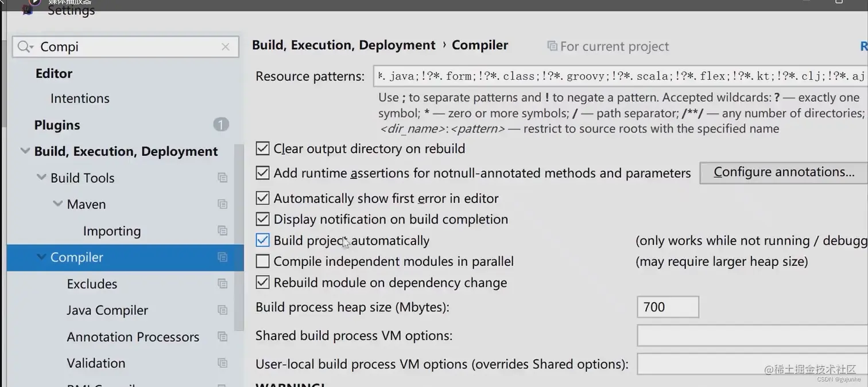Viewport: 868px width, 387px height.
Task: Disable Build project automatically
Action: [x=262, y=240]
